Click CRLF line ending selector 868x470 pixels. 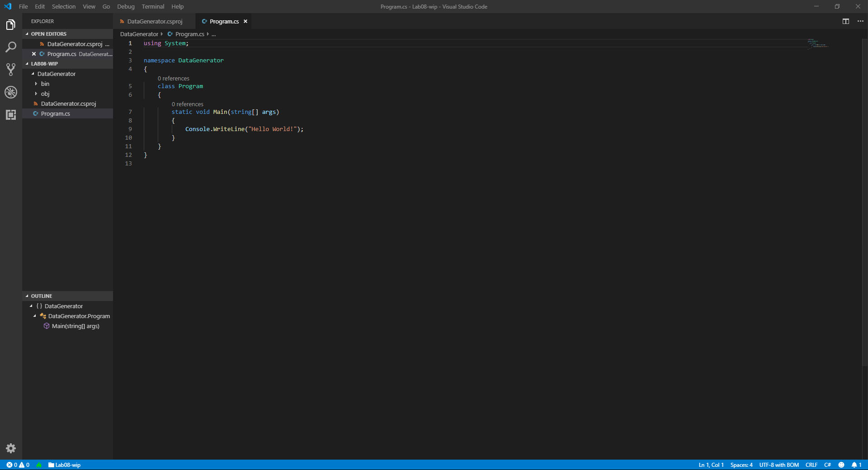point(811,465)
